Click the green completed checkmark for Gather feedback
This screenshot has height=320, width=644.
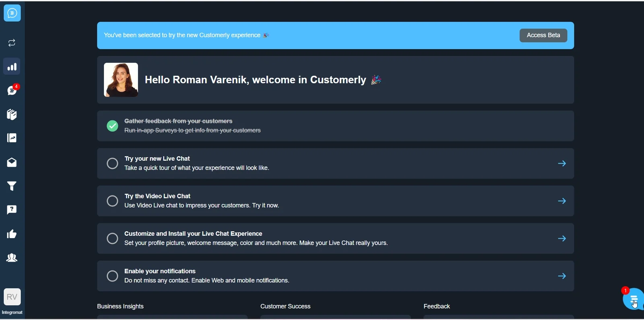pos(112,126)
